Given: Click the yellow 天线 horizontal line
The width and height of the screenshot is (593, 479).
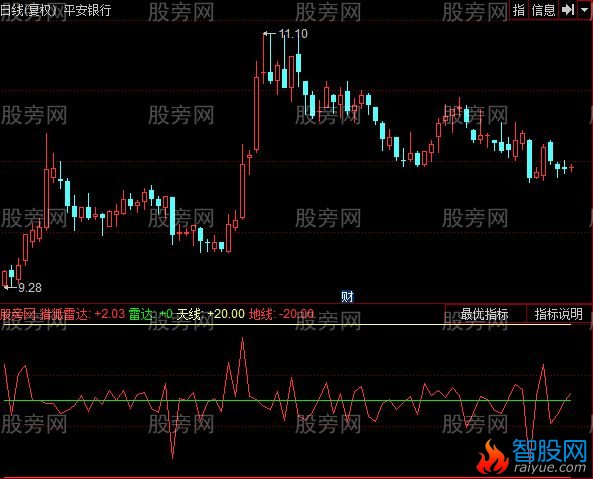Looking at the screenshot, I should (x=287, y=324).
